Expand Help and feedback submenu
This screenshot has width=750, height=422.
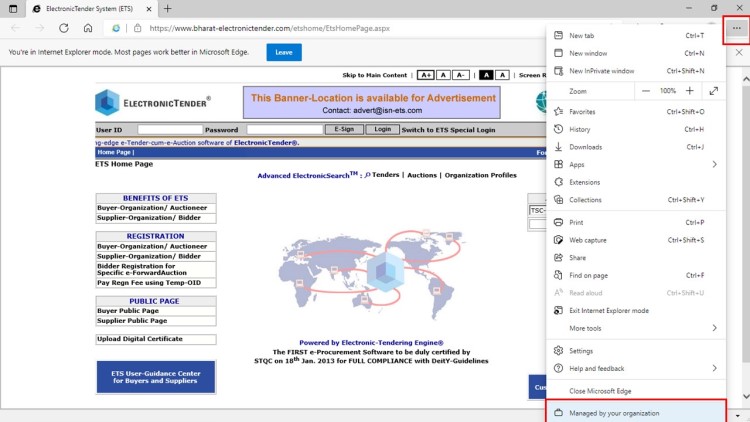pyautogui.click(x=714, y=368)
